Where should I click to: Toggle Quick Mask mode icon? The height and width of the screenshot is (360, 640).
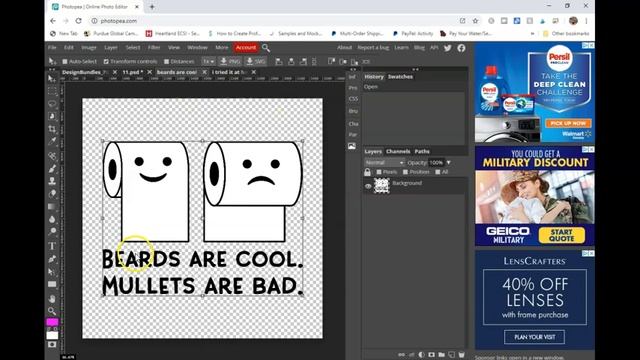click(x=52, y=345)
